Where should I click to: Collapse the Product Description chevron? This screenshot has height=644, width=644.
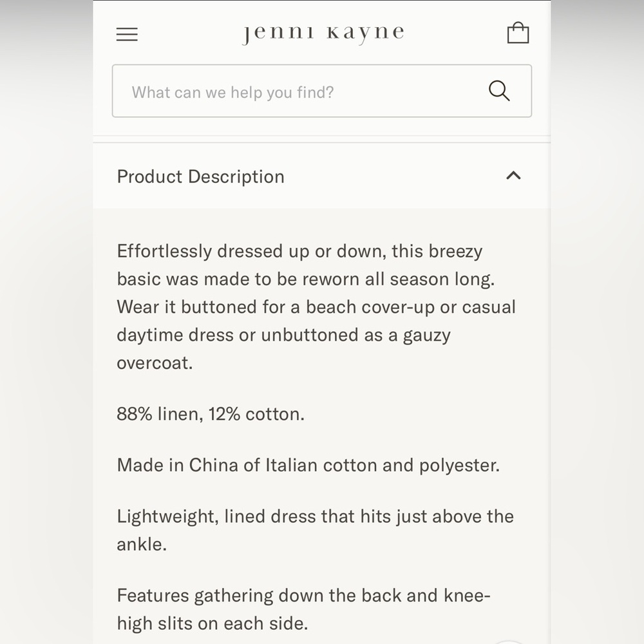pyautogui.click(x=513, y=176)
